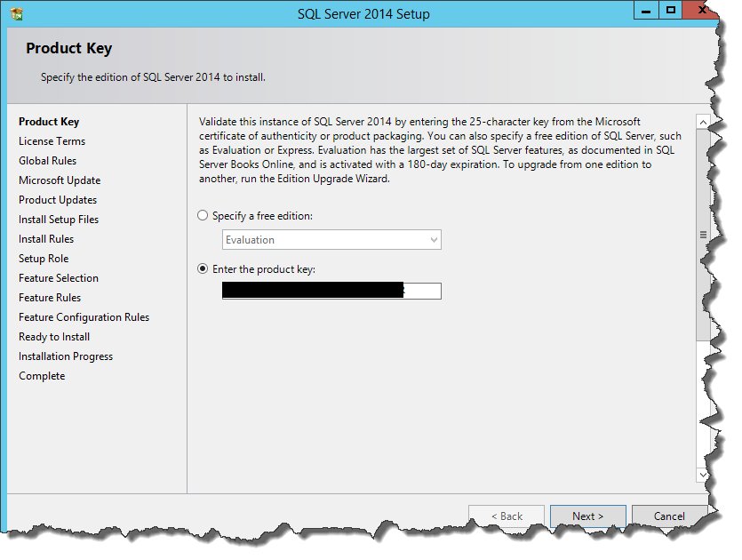Jump to the Ready to Install step
The image size is (742, 560).
pyautogui.click(x=54, y=337)
